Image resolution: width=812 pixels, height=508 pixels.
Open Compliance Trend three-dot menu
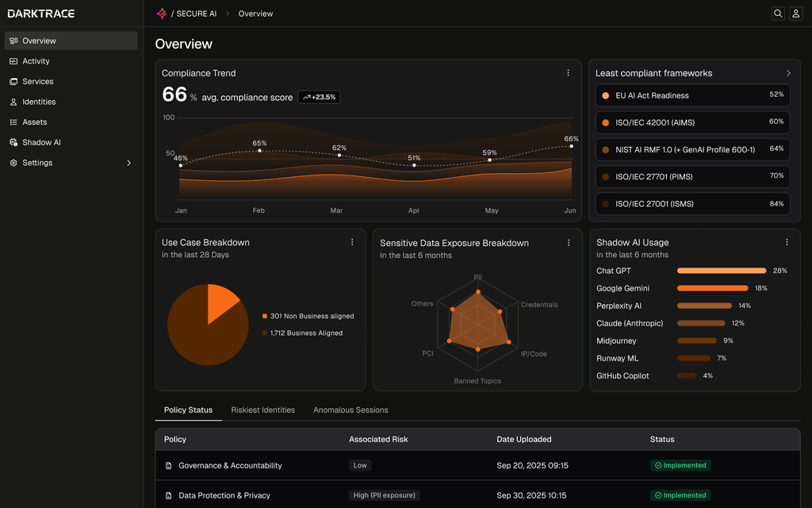pos(568,73)
